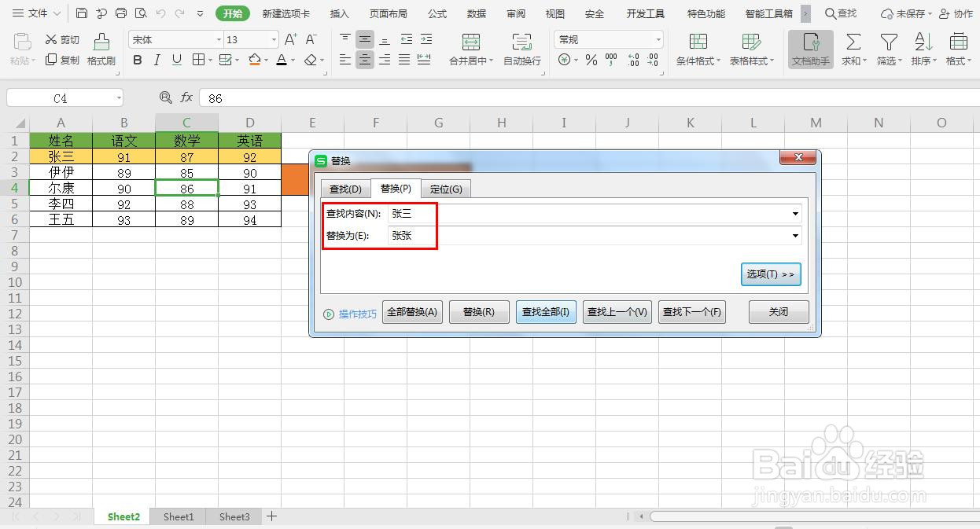
Task: Click the Document Assistant (文档助手) icon
Action: click(811, 50)
